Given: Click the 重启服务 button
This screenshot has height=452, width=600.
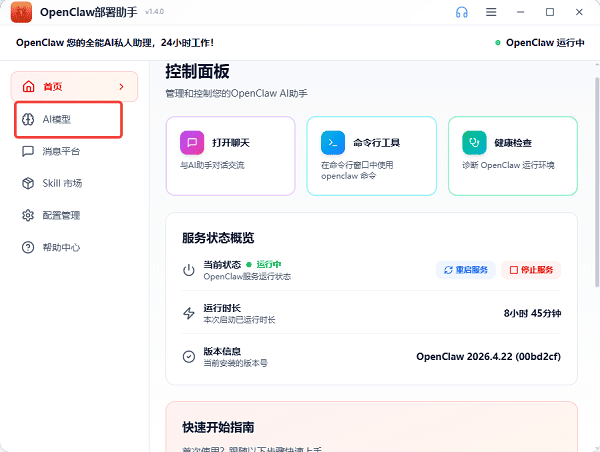Looking at the screenshot, I should click(x=466, y=270).
